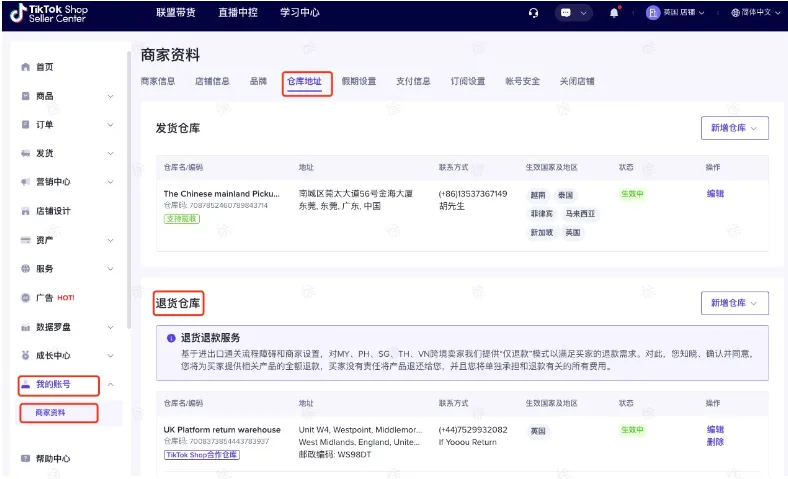Open 学习中心 in the top navigation
The image size is (788, 479).
point(300,13)
